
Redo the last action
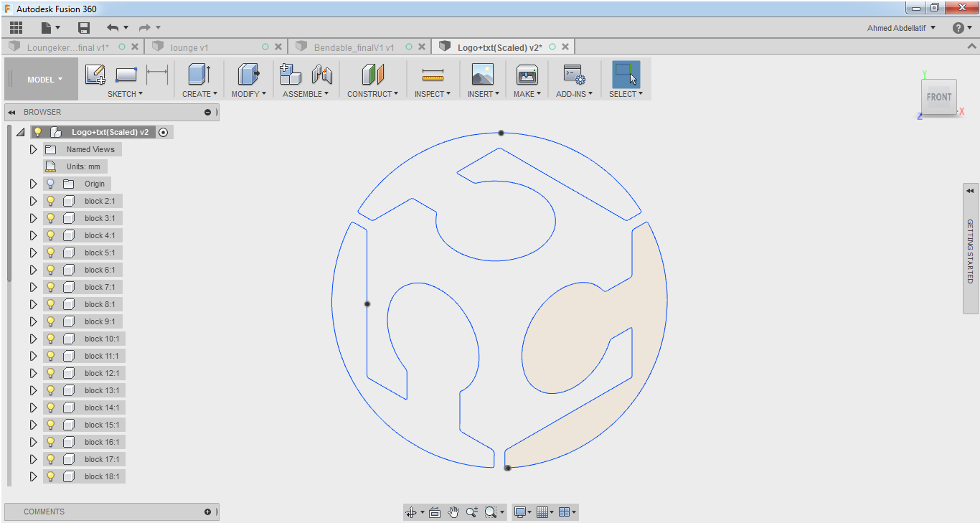145,28
